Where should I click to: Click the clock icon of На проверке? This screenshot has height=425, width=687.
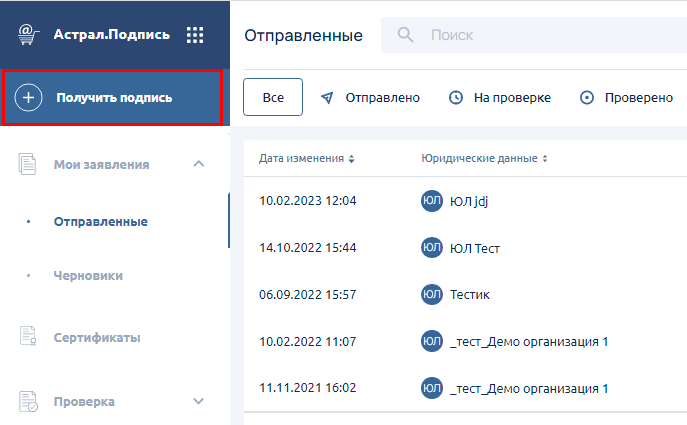coord(456,97)
